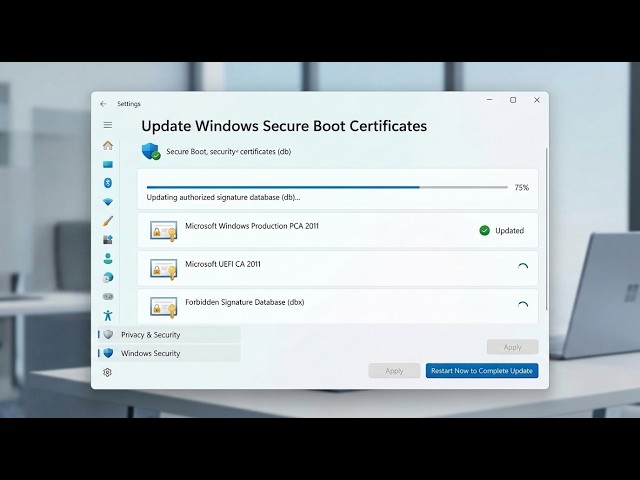Click the green Updated checkmark icon
Screen dimensions: 640x480
tap(484, 231)
